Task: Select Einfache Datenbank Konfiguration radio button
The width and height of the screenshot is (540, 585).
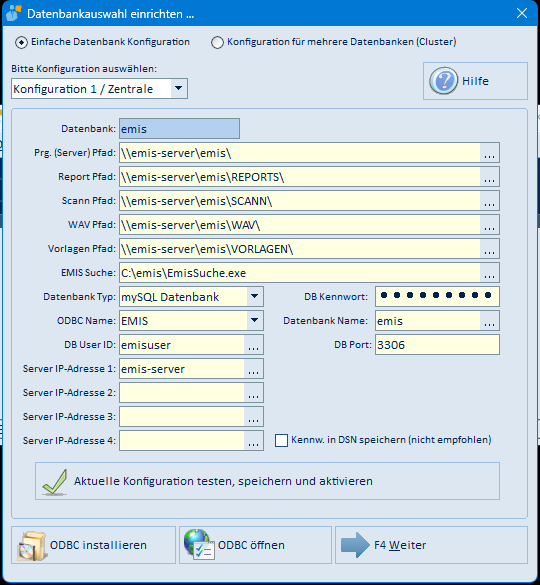Action: coord(21,42)
